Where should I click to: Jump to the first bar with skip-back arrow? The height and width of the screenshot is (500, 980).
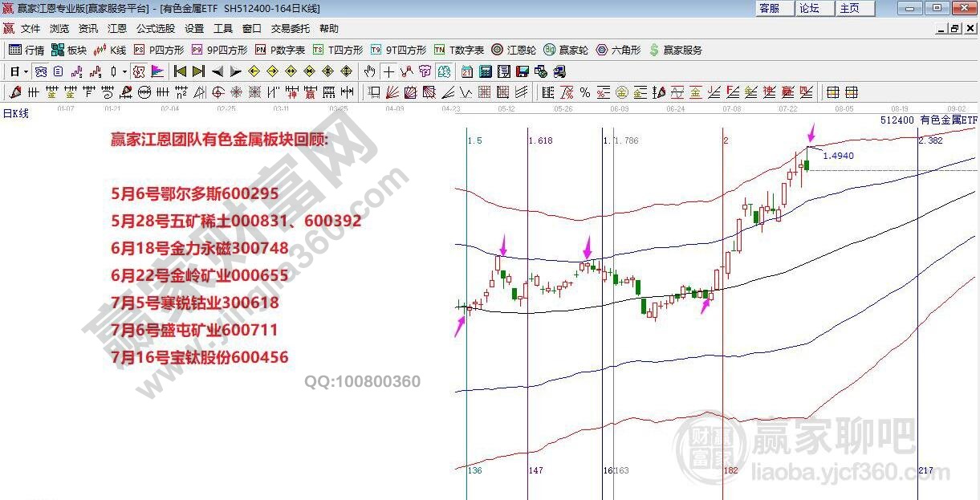click(180, 71)
